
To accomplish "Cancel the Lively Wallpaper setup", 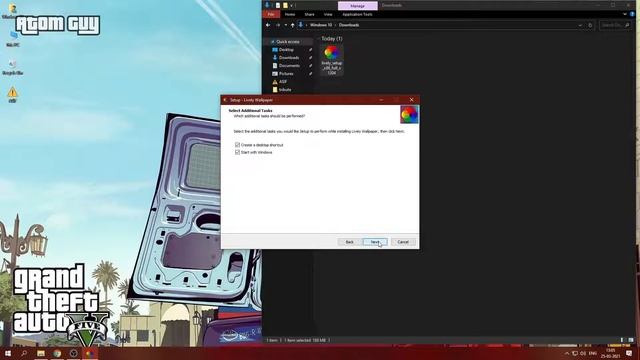I will tap(403, 242).
